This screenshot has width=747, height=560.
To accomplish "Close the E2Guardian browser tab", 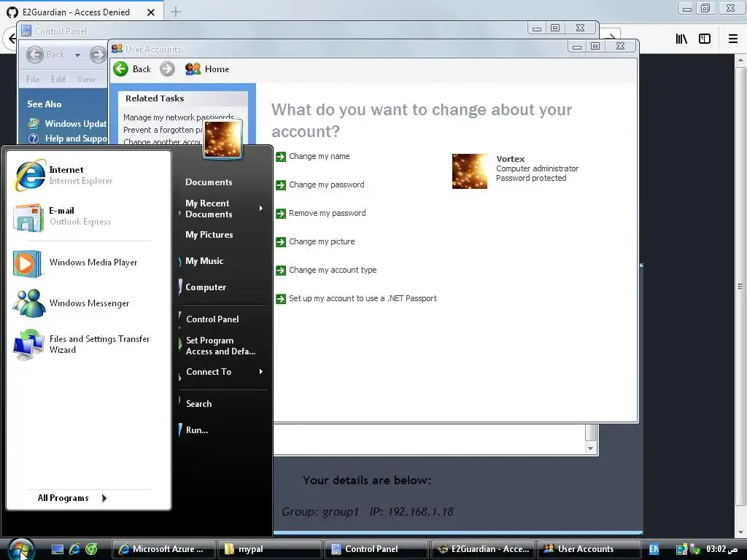I will [151, 12].
